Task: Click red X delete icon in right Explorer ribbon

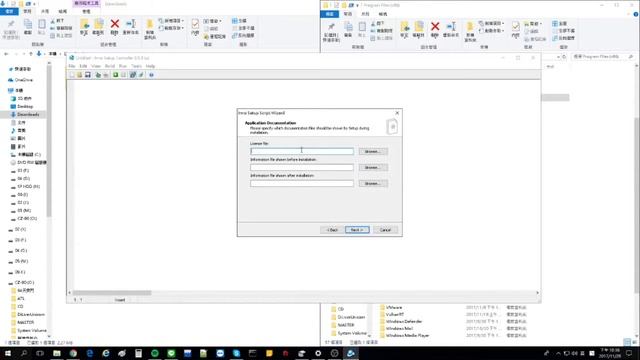Action: [x=435, y=27]
